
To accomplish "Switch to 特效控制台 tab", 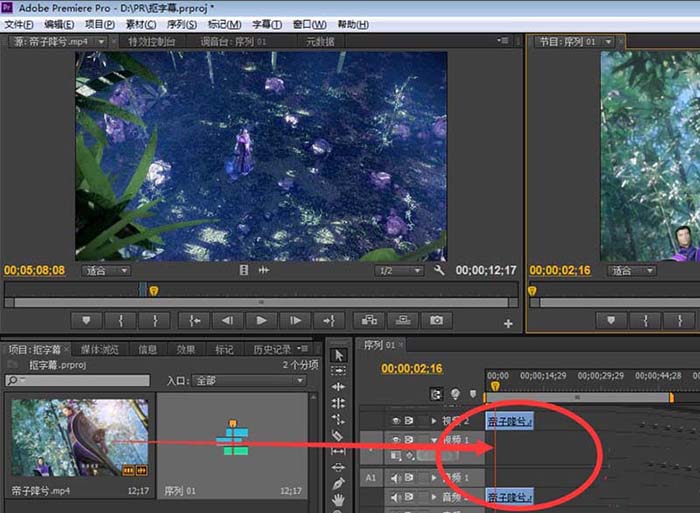I will click(151, 42).
